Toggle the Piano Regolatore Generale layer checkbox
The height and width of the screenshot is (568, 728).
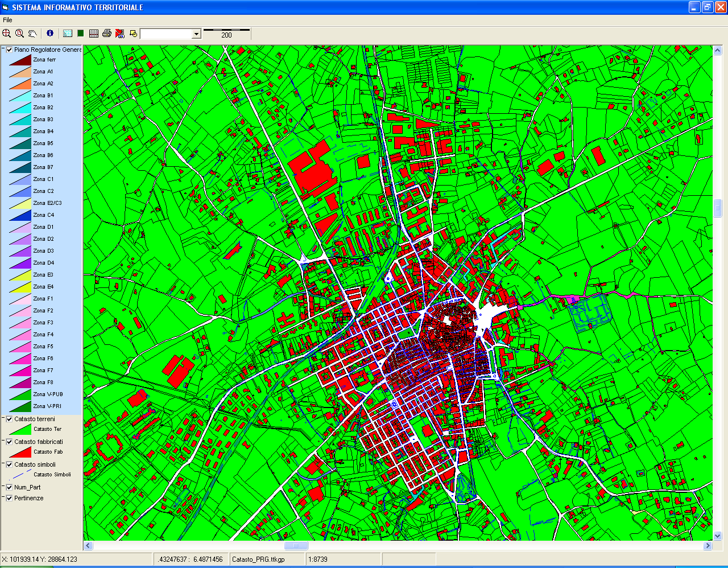tap(10, 50)
